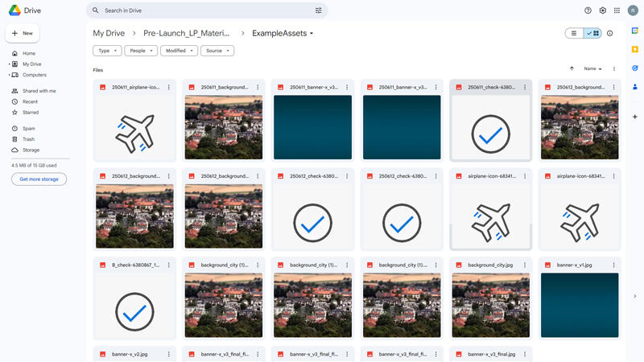Open more actions for background_city.jpg
The image size is (644, 362).
[525, 265]
